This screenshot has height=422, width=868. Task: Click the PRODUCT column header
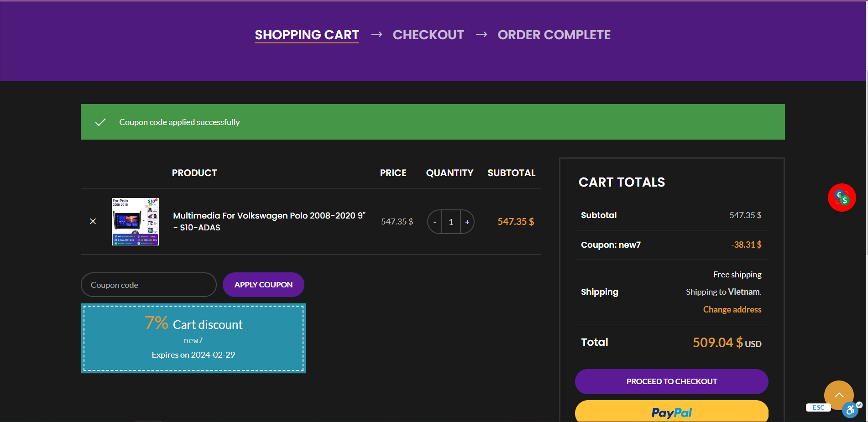pyautogui.click(x=194, y=173)
